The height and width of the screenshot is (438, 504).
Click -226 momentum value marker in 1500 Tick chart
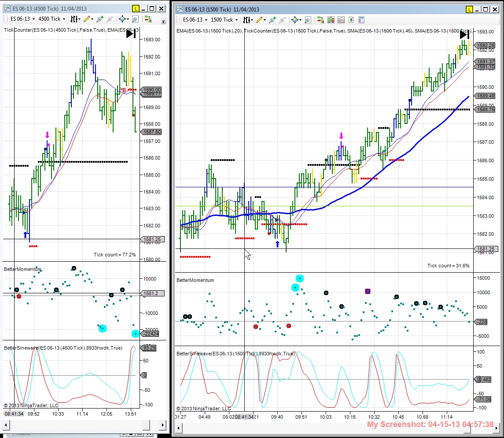point(481,322)
